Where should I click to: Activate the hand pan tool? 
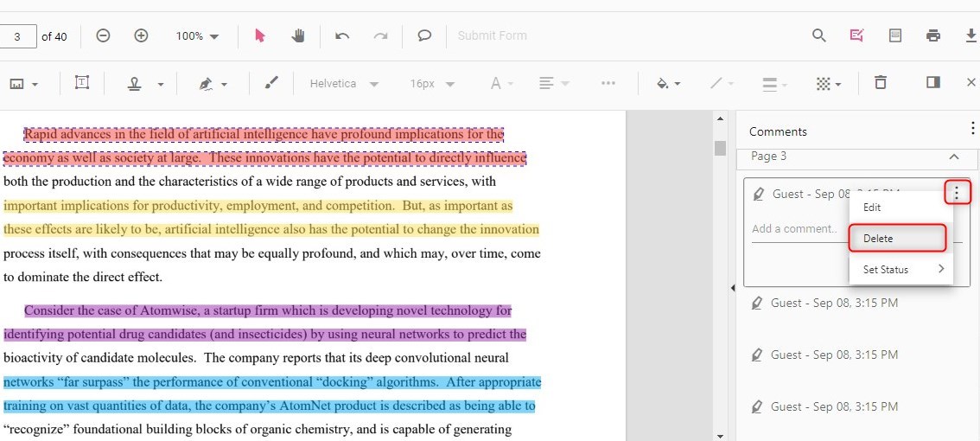298,35
